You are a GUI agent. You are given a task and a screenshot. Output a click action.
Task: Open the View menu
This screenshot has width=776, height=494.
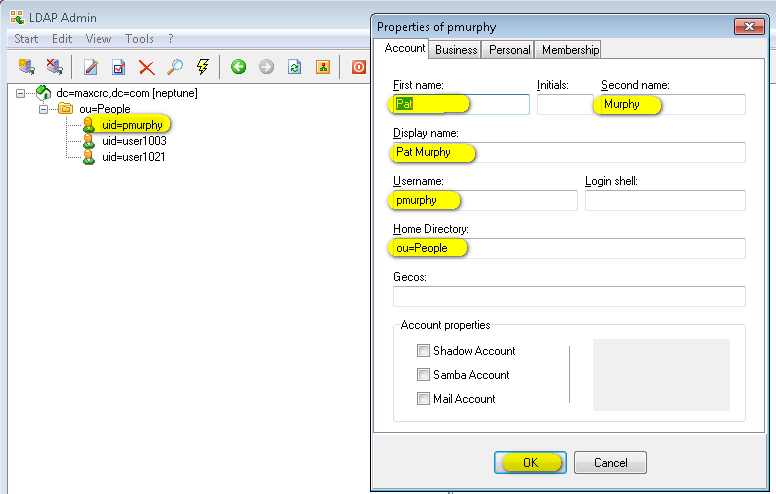(x=98, y=39)
